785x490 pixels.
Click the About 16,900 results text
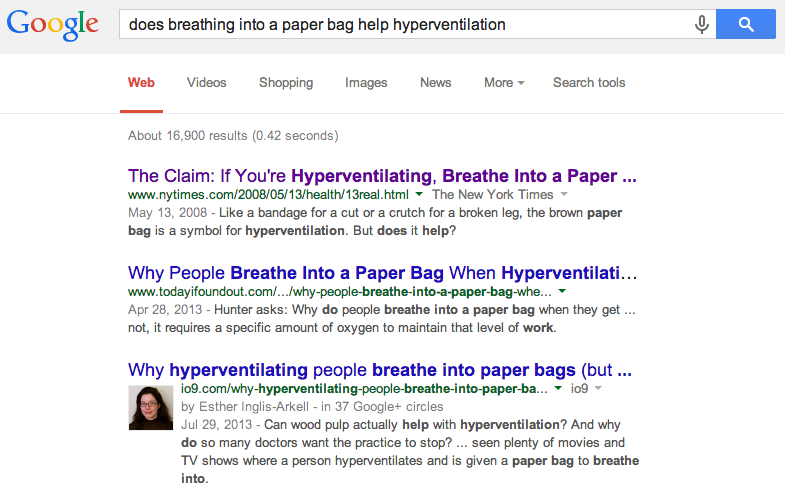233,136
